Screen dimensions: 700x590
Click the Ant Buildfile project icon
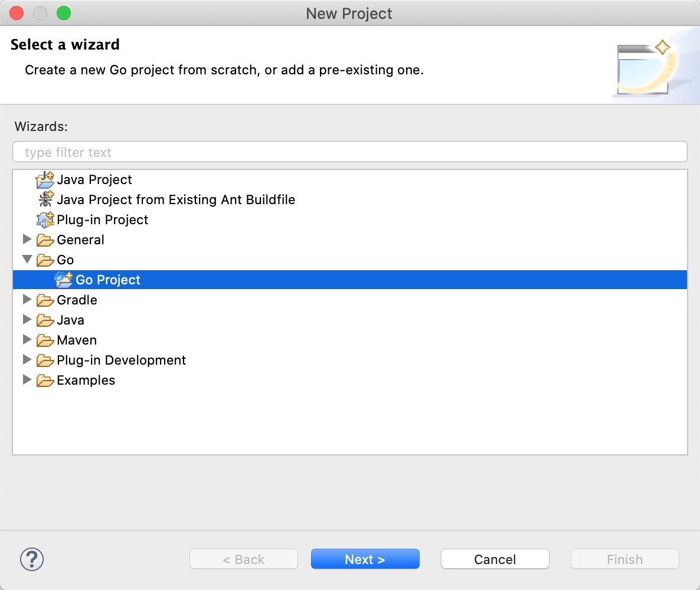(45, 199)
